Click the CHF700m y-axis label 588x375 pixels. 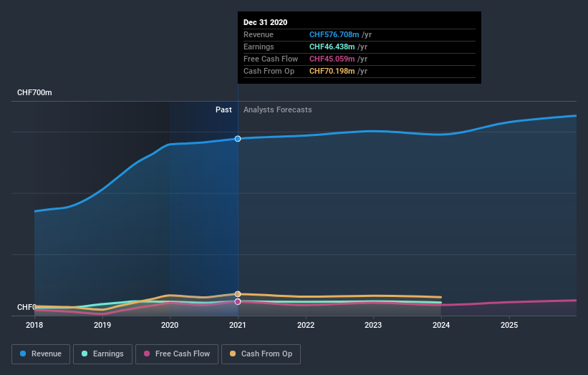tap(34, 92)
